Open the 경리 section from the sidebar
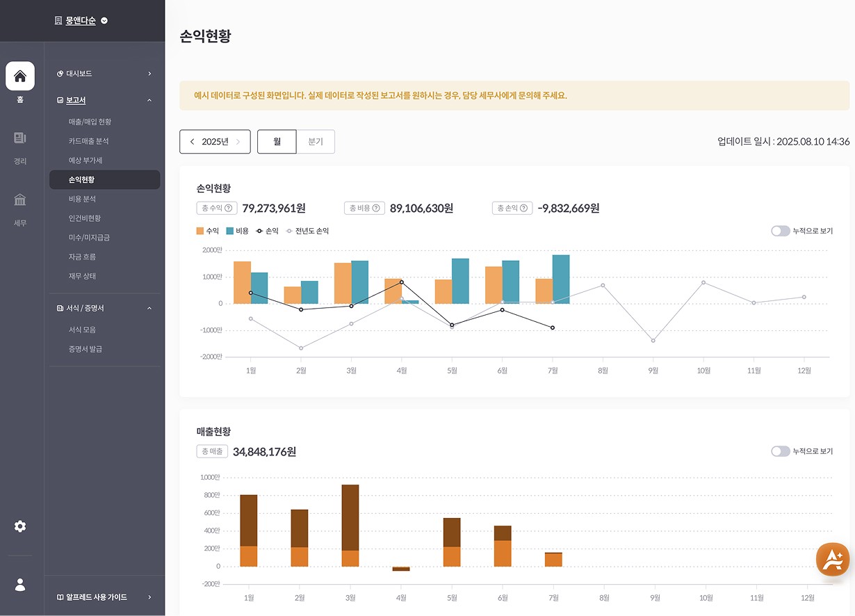Viewport: 855px width, 616px height. (20, 143)
